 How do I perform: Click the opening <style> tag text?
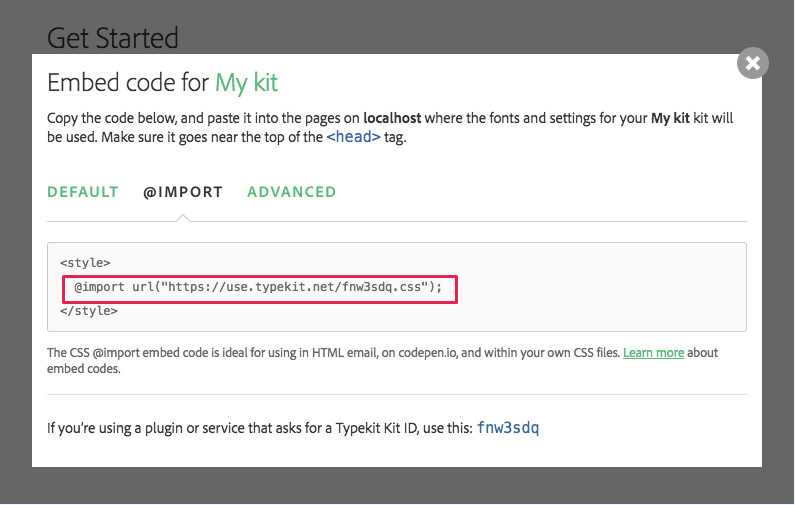pos(85,263)
